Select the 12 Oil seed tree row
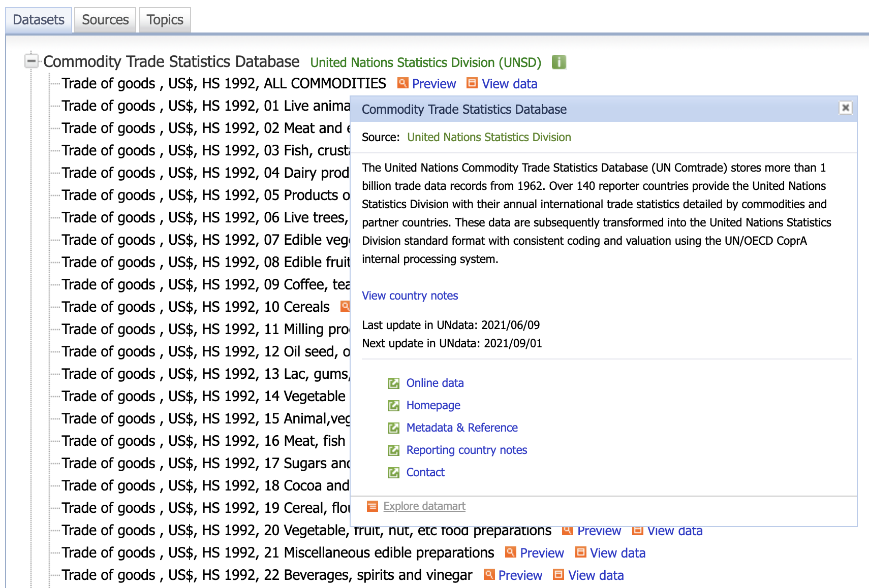 205,351
